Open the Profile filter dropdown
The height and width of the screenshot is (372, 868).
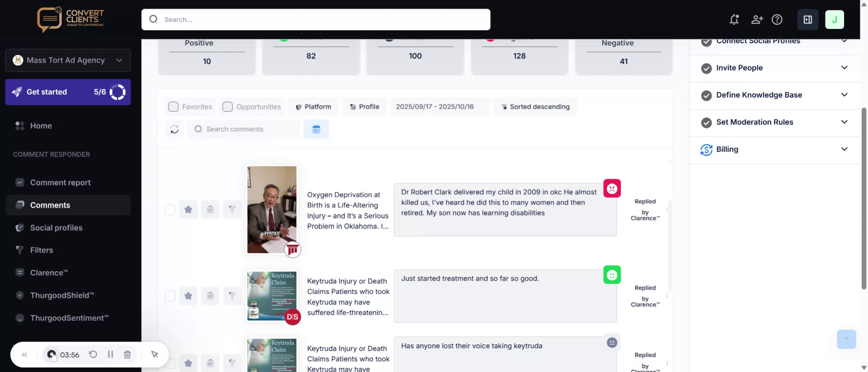coord(364,107)
